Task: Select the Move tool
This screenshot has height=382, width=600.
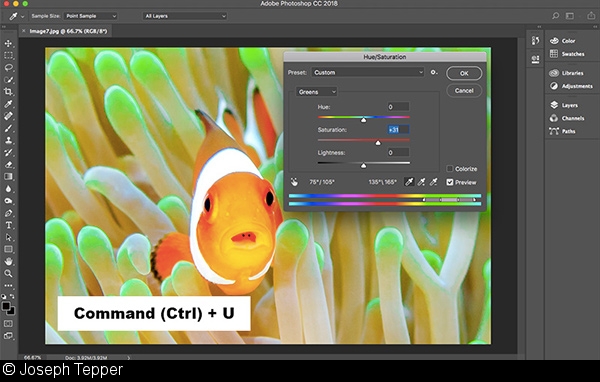Action: coord(8,43)
